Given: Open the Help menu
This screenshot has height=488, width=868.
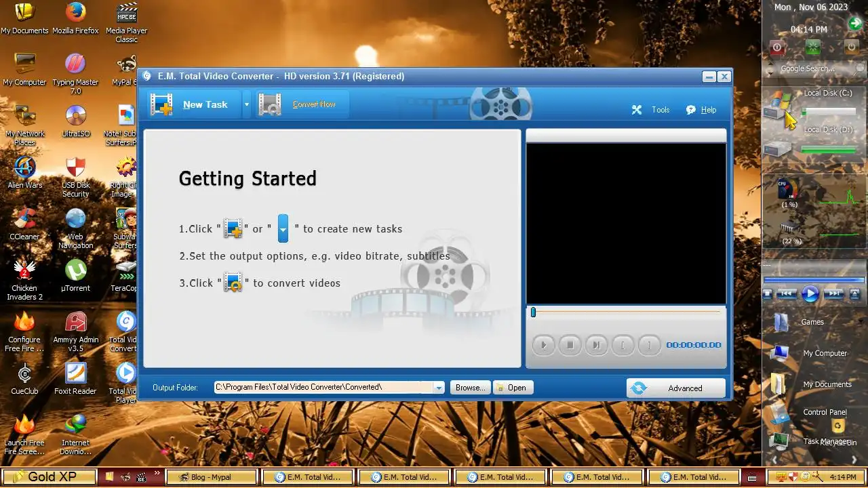Looking at the screenshot, I should pyautogui.click(x=709, y=110).
